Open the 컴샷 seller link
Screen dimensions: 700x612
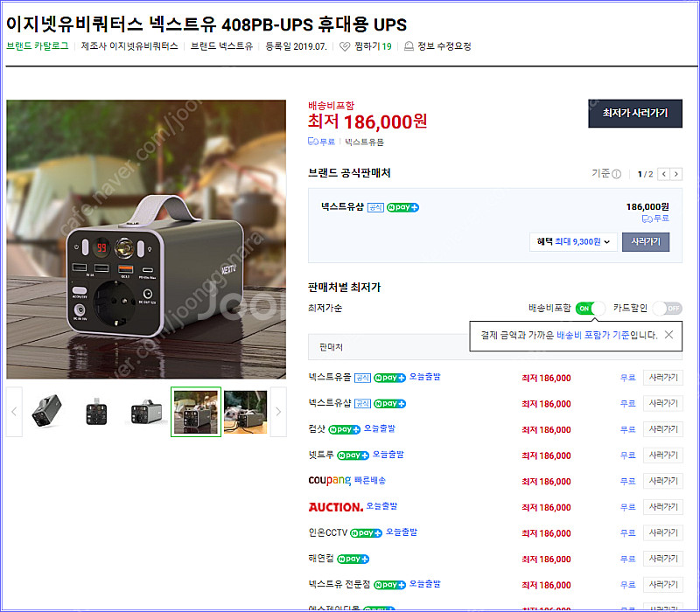[x=317, y=429]
